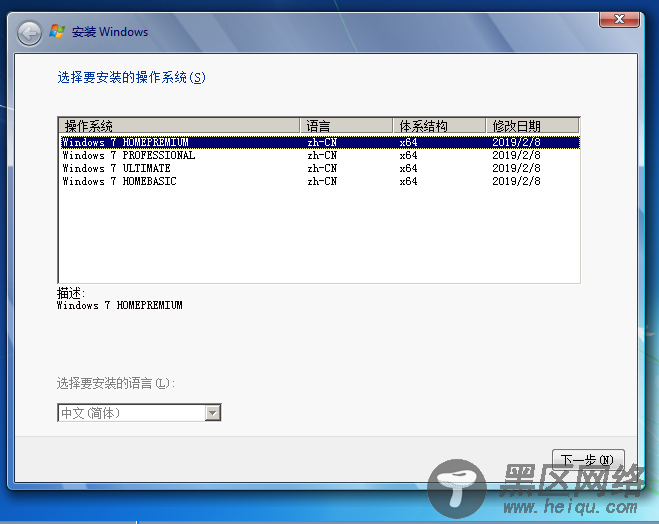Click the 操作系统 column header

[x=179, y=126]
